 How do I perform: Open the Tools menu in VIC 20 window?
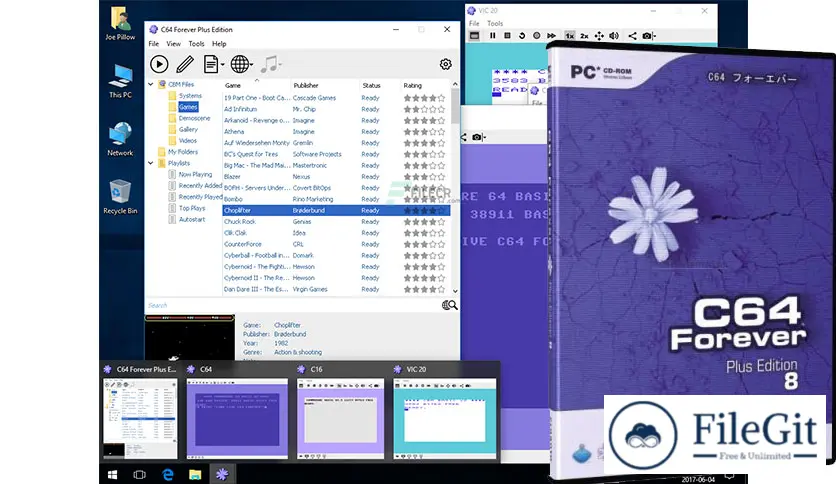(495, 23)
